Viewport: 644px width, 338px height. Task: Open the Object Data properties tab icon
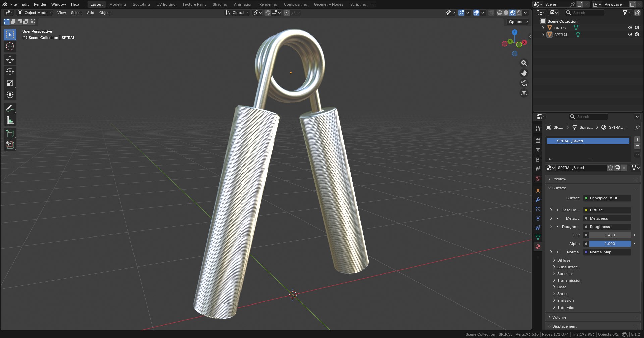538,237
